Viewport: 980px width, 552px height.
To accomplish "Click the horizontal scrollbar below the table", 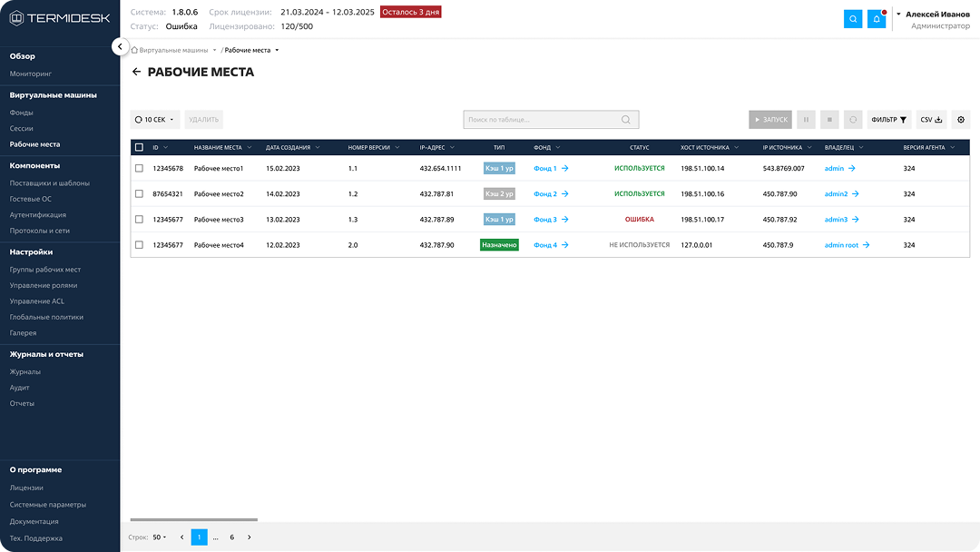I will coord(194,520).
